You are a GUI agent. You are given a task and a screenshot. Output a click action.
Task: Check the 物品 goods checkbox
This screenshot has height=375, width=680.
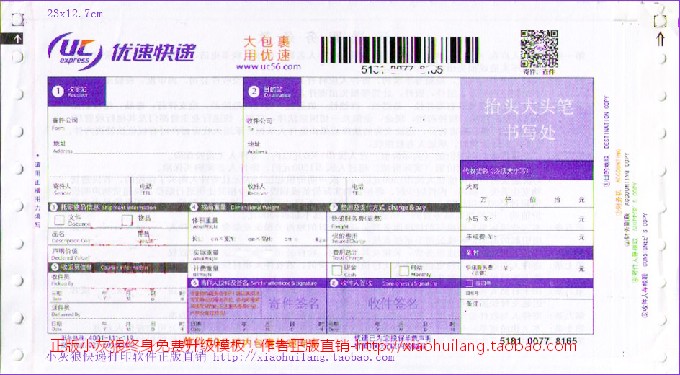tap(127, 220)
